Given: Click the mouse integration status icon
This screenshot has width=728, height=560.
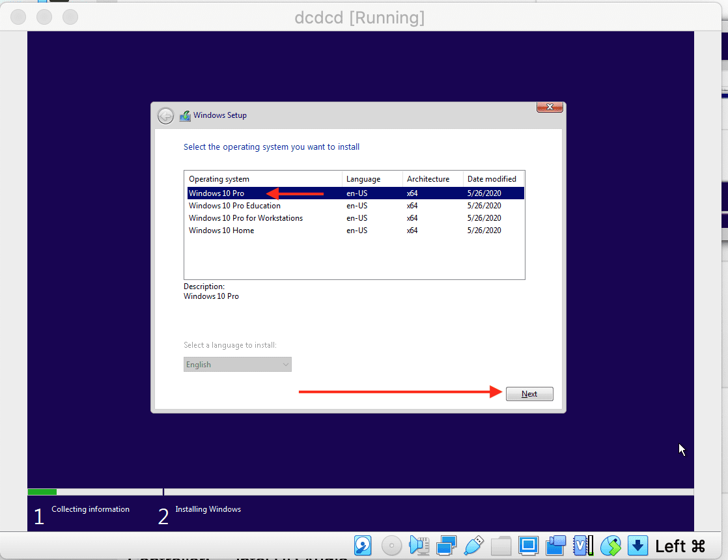Looking at the screenshot, I should point(611,545).
